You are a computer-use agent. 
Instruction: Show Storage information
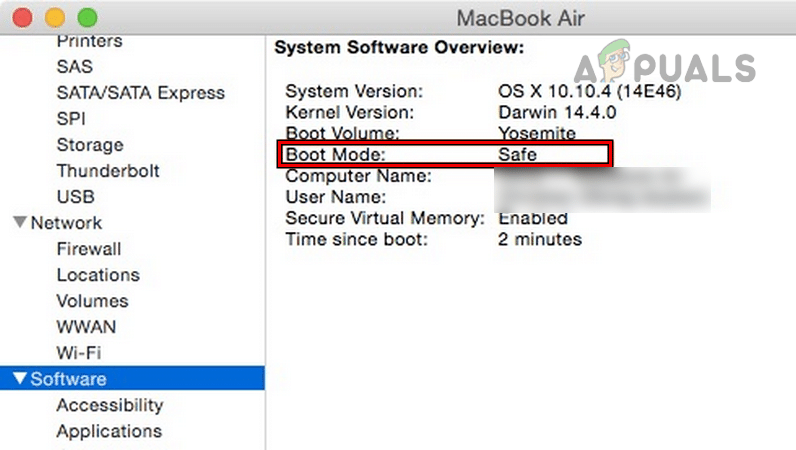click(90, 145)
